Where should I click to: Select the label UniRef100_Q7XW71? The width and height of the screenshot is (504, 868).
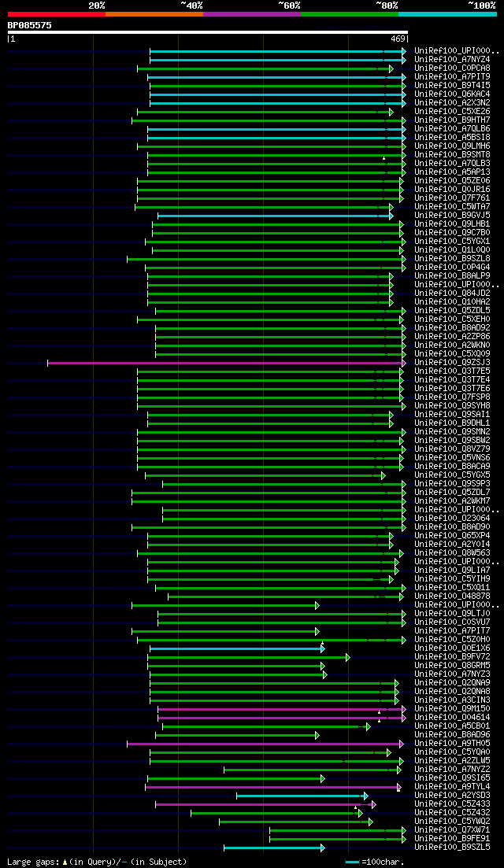[x=453, y=830]
